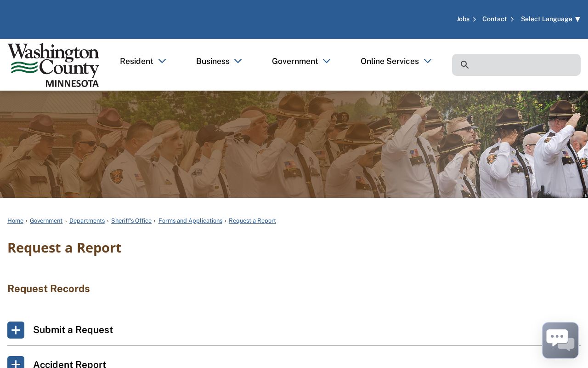Click the Request a Report breadcrumb
This screenshot has height=368, width=588.
(252, 221)
